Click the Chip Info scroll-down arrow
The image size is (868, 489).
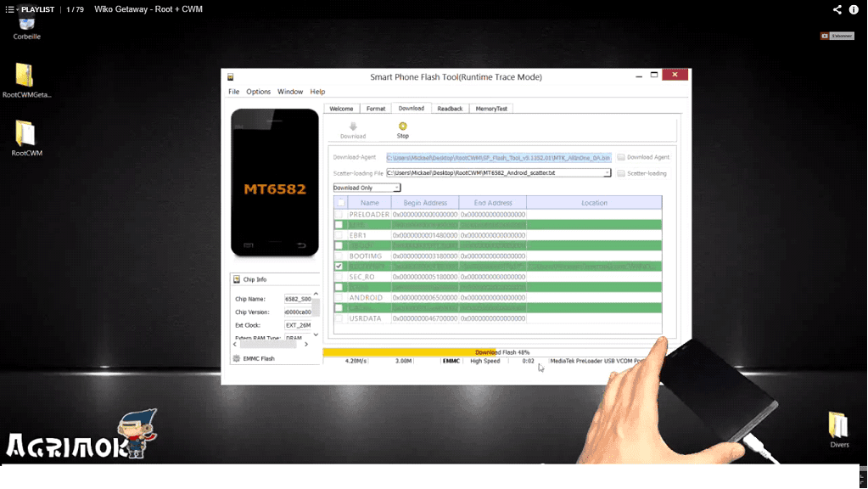point(316,334)
